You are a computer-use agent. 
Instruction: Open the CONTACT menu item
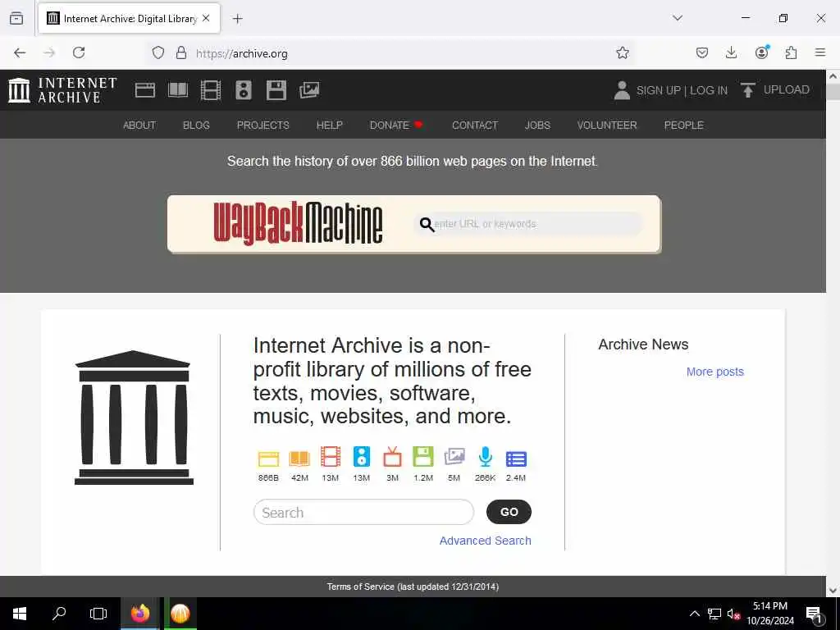475,125
